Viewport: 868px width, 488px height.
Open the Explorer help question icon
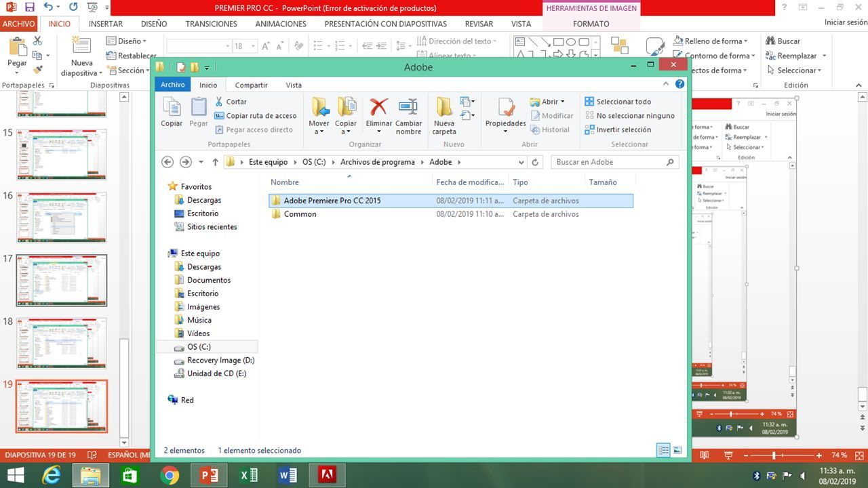(x=679, y=85)
